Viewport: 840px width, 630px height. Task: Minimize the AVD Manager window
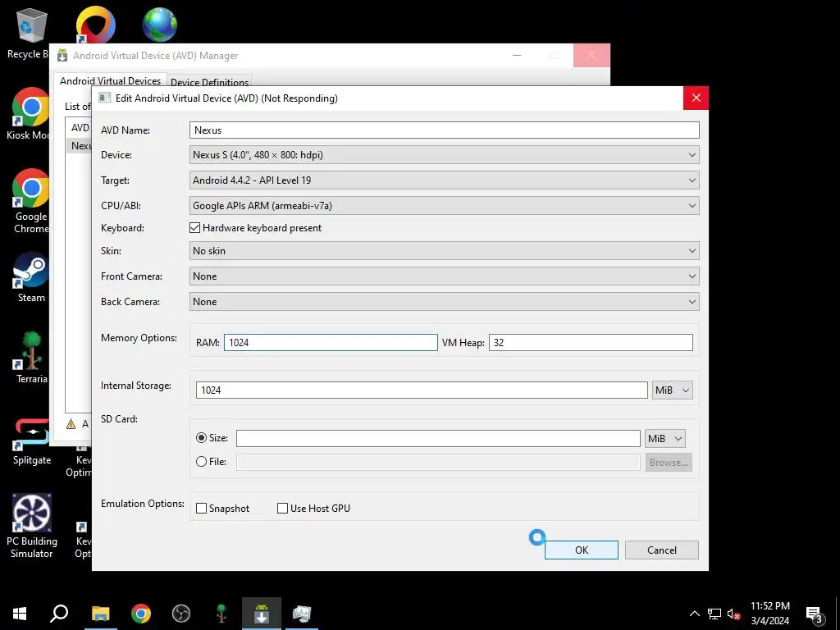tap(517, 55)
